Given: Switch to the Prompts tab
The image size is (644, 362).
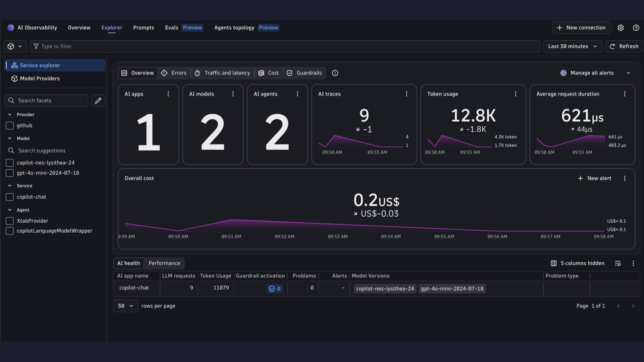Looking at the screenshot, I should tap(144, 28).
